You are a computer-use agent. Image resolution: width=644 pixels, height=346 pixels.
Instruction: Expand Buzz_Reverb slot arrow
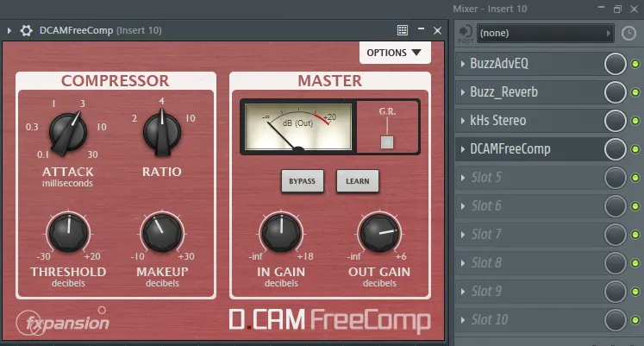(x=463, y=92)
